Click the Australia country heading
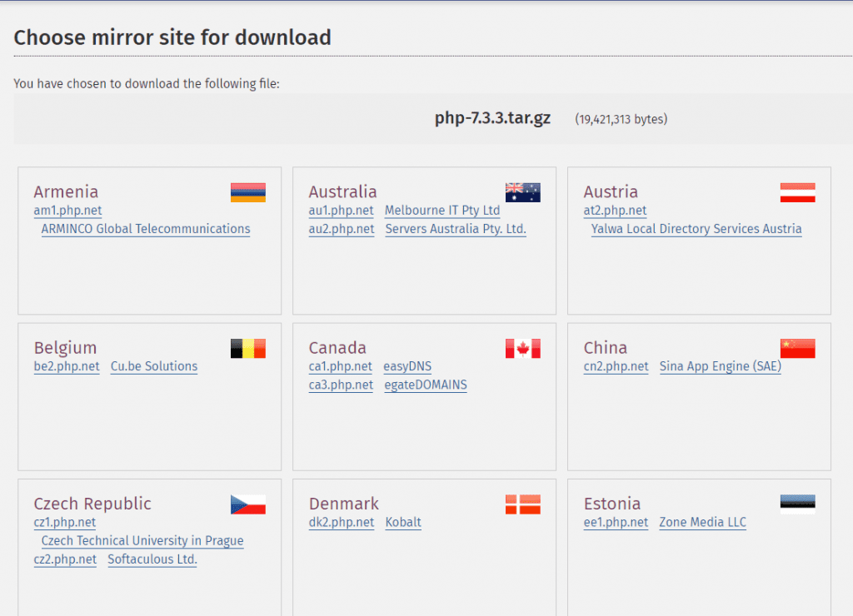This screenshot has width=853, height=616. pos(342,192)
